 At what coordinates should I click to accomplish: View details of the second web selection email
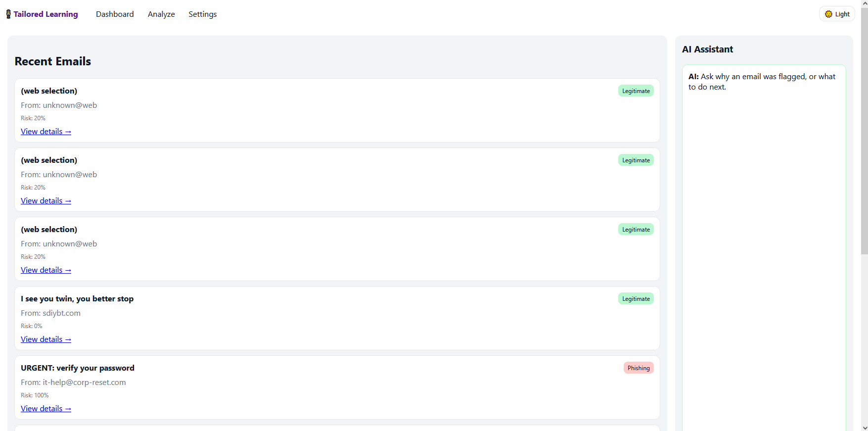tap(46, 200)
